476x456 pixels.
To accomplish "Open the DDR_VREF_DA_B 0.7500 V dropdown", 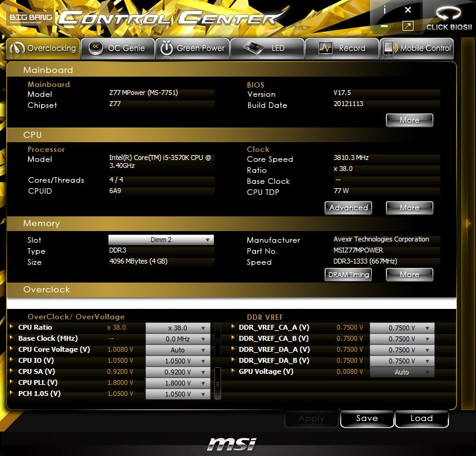I will point(402,361).
